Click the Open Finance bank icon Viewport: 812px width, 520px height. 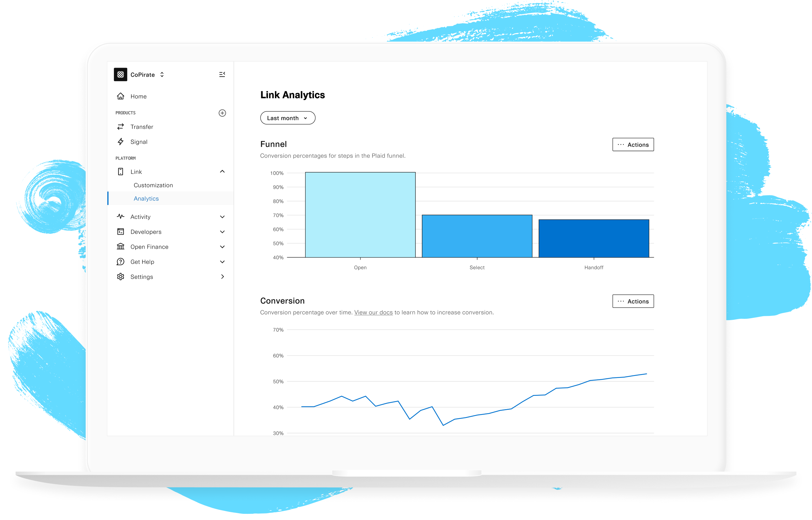point(121,246)
